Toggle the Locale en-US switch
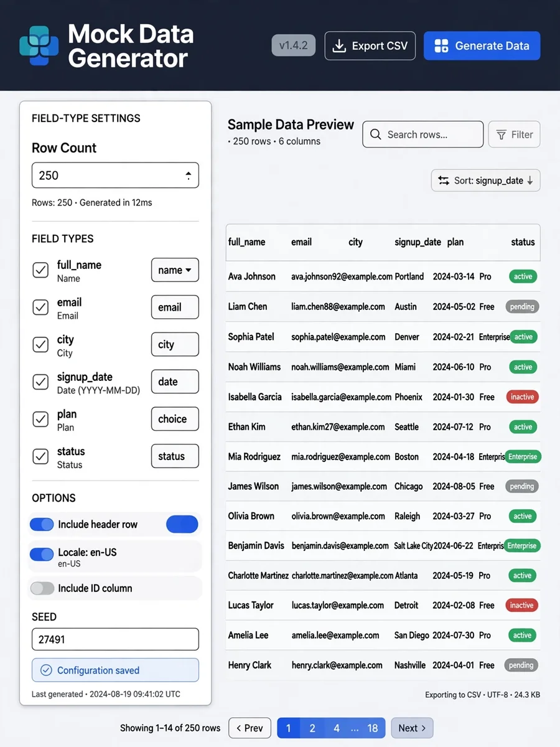Screen dimensions: 560x747 click(42, 554)
